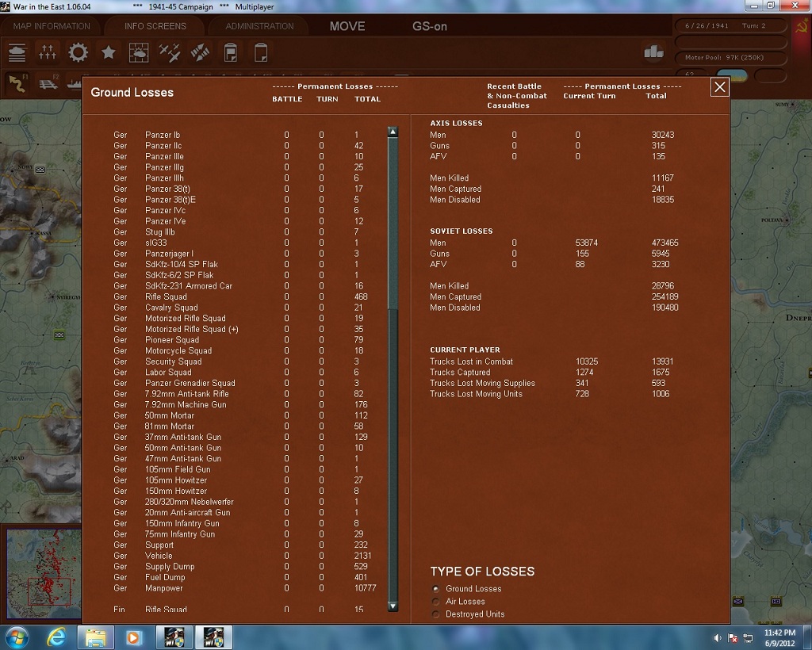
Task: Open the INFO SCREENS tab
Action: point(155,26)
